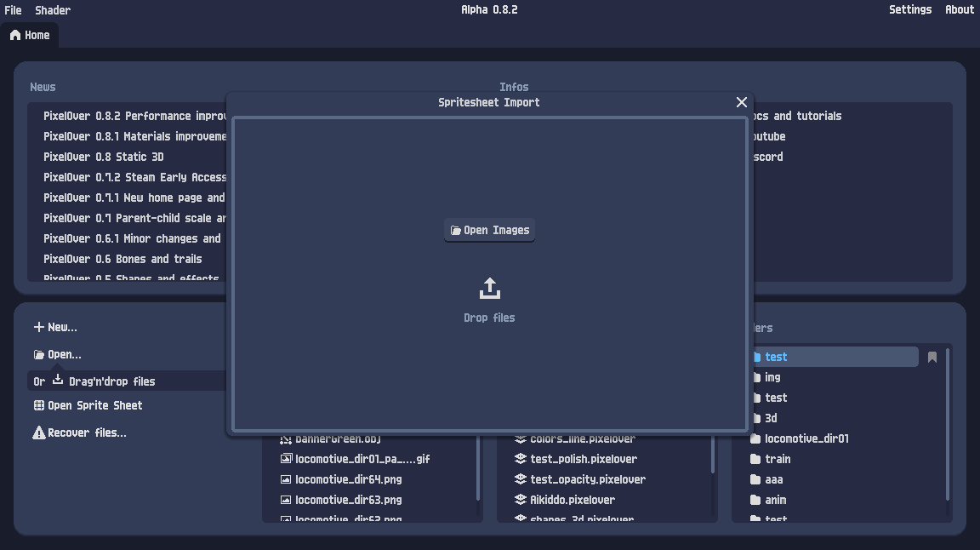Viewport: 980px width, 550px height.
Task: Open Aikiddo.pixelover project
Action: tap(572, 500)
